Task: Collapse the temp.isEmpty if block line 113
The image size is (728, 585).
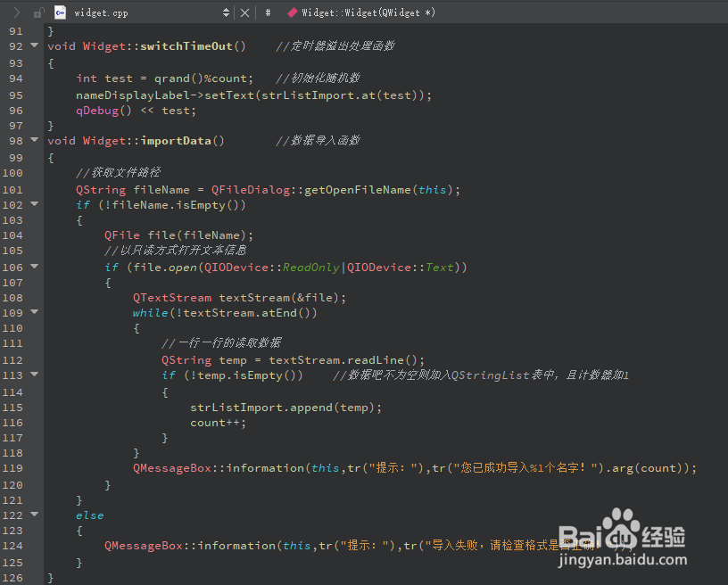Action: pyautogui.click(x=35, y=374)
